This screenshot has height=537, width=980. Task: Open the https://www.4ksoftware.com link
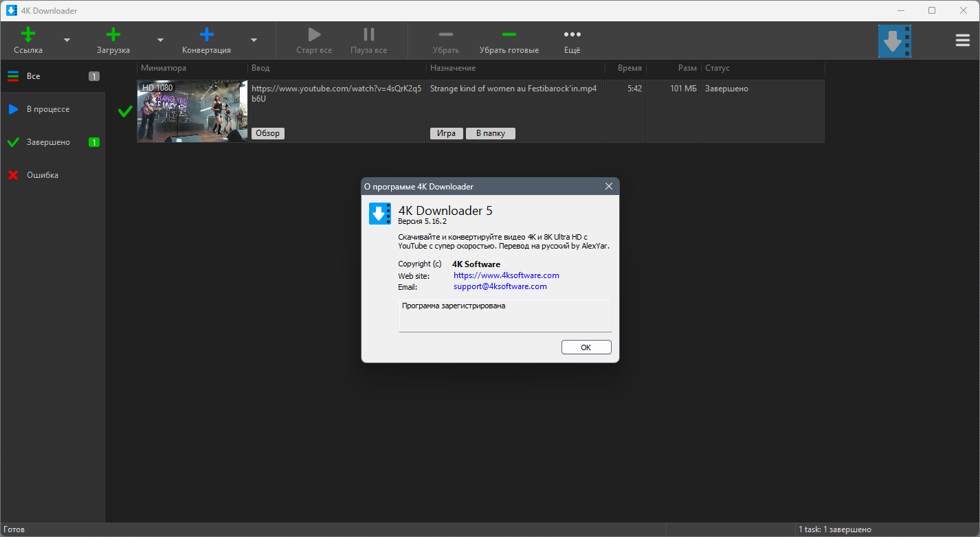[x=506, y=275]
